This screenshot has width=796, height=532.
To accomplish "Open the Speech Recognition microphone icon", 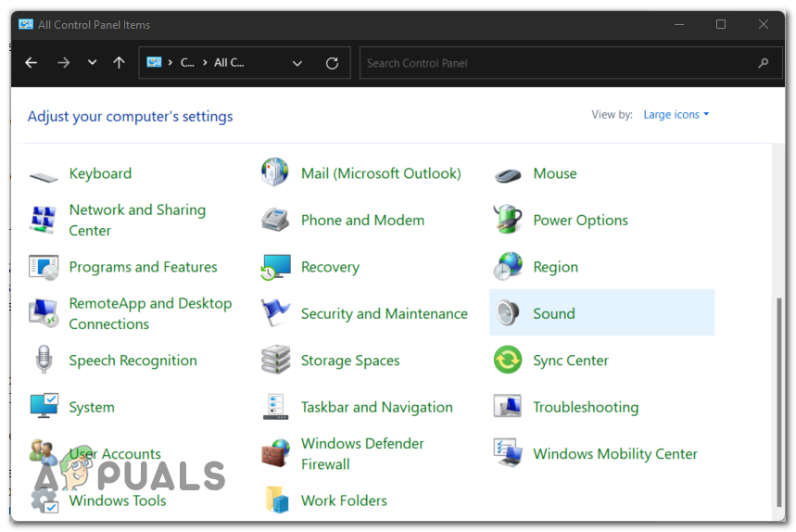I will pos(44,359).
